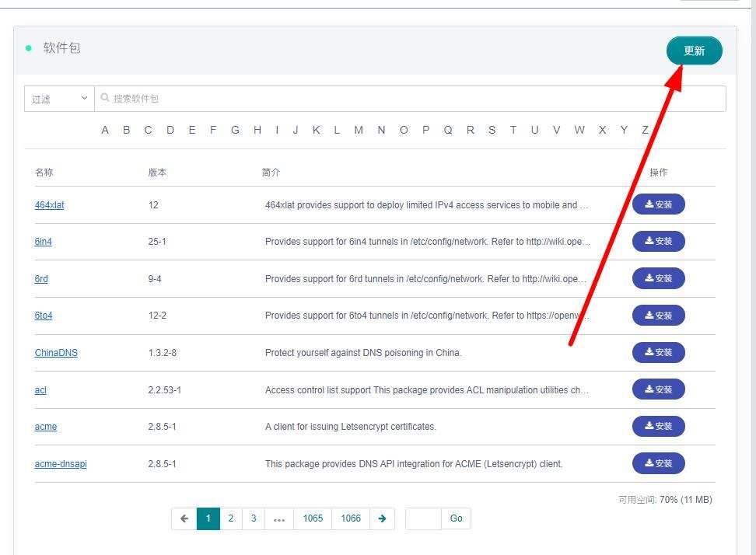Filter packages by letter P
The width and height of the screenshot is (756, 555).
[x=425, y=130]
